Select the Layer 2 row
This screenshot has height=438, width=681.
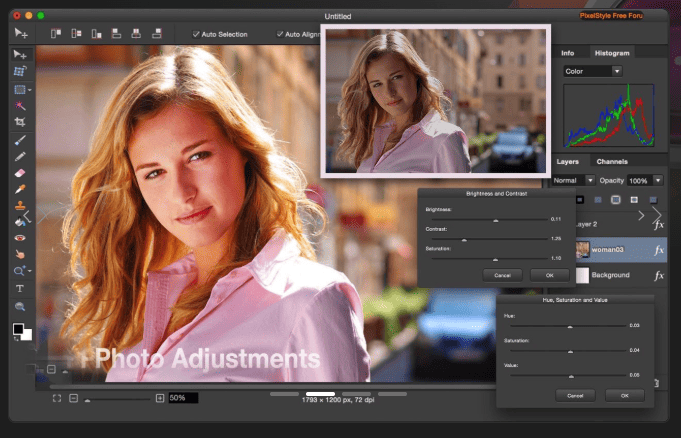[x=621, y=224]
